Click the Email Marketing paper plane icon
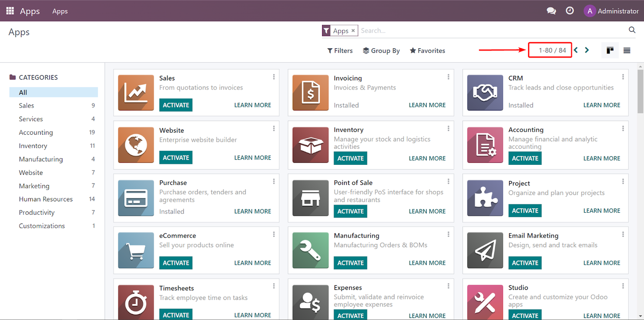644x320 pixels. click(x=485, y=250)
